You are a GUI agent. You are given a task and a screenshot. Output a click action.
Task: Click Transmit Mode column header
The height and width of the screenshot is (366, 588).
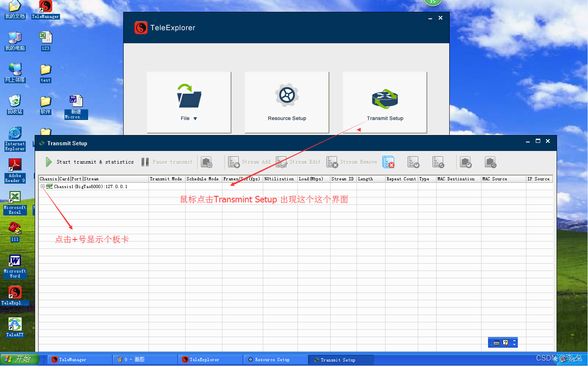(167, 179)
